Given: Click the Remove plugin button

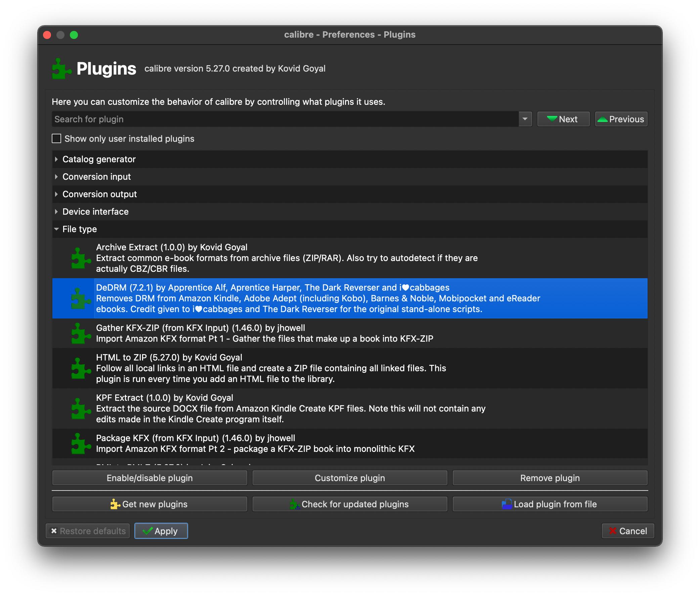Looking at the screenshot, I should (x=550, y=478).
